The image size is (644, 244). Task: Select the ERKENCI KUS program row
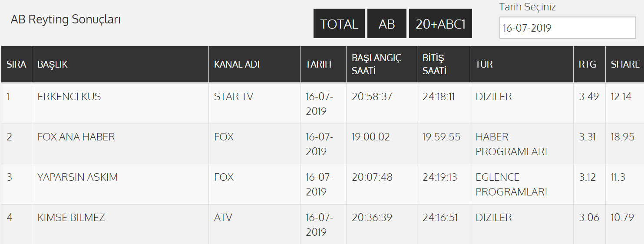[69, 97]
